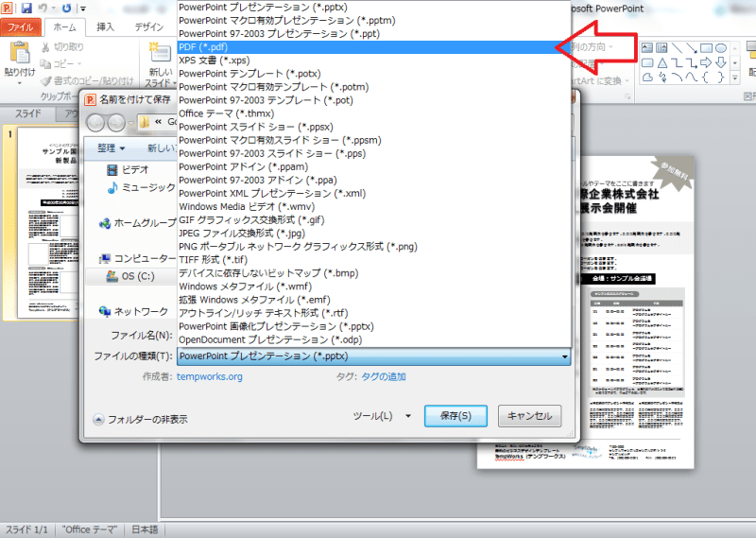This screenshot has height=538, width=756.
Task: Click タグの追加 to add tags
Action: [x=384, y=377]
